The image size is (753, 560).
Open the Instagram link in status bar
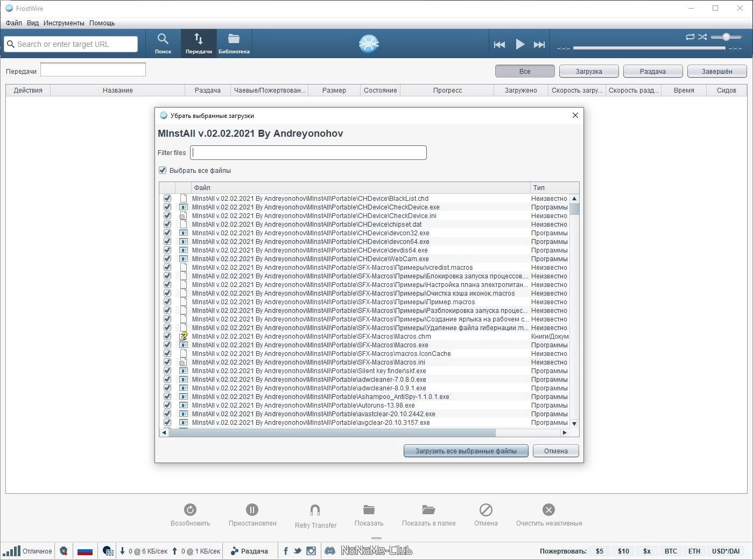point(311,551)
